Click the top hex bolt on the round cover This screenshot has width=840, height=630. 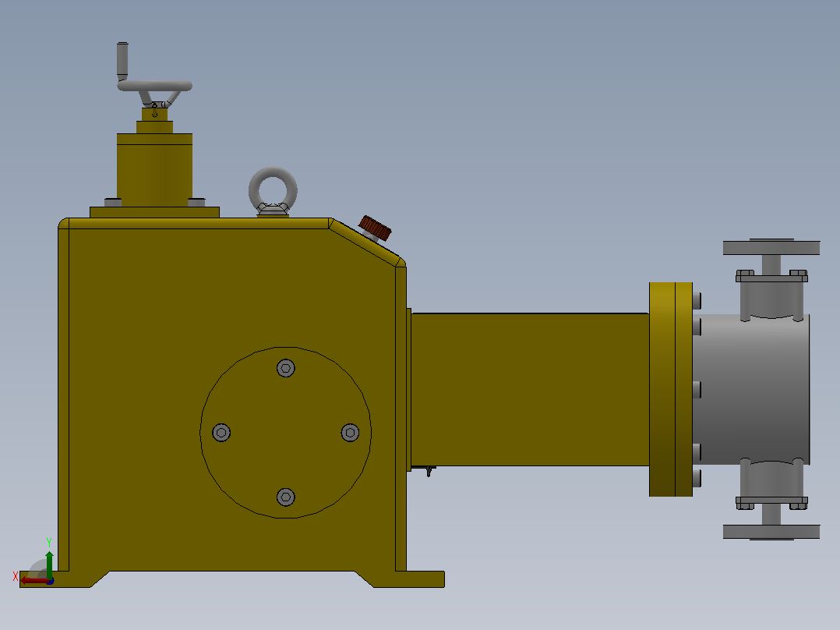coord(285,368)
